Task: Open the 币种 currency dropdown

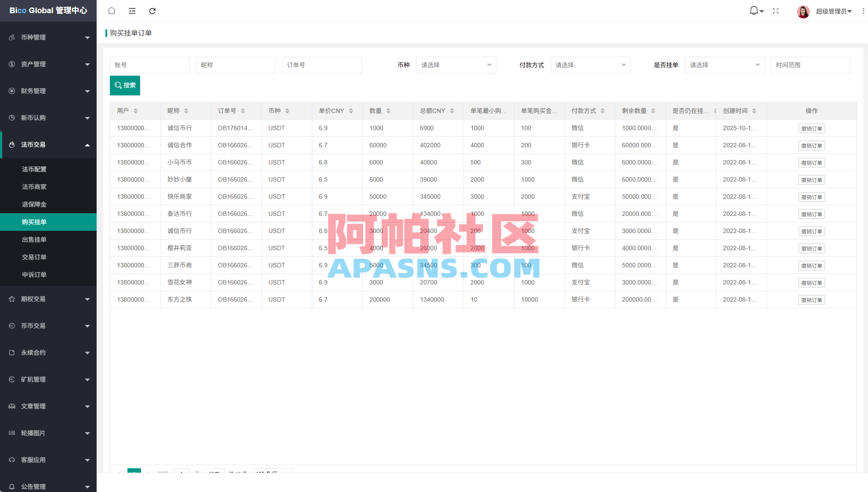Action: click(x=456, y=65)
